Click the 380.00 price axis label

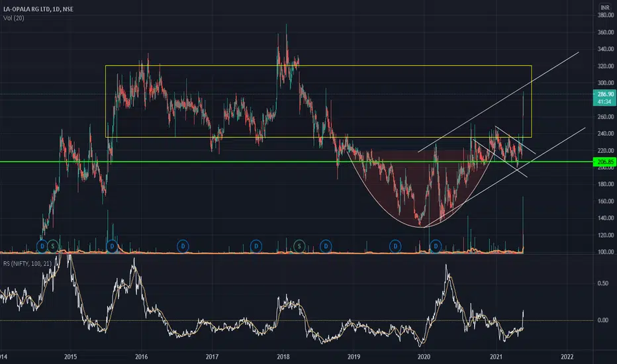606,15
